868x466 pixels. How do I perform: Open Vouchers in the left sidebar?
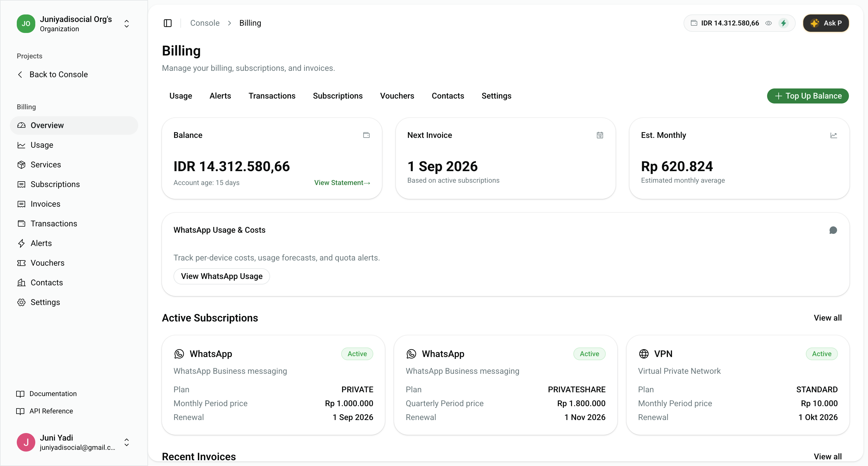(x=74, y=263)
